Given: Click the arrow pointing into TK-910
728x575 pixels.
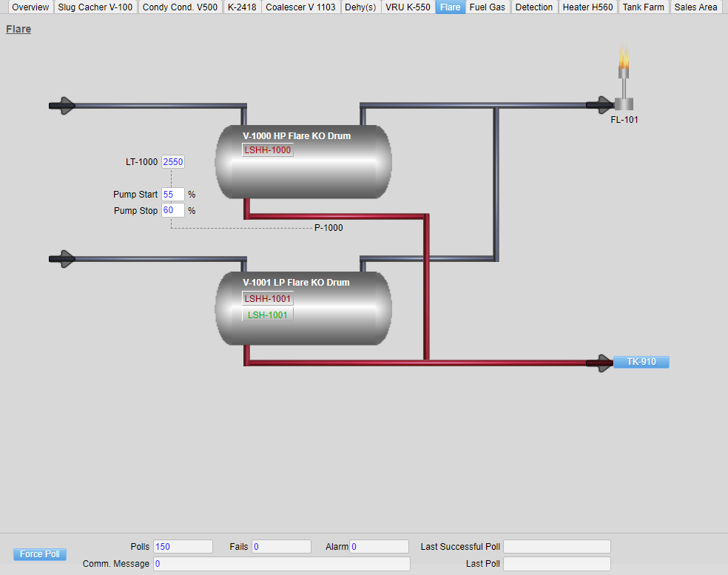Looking at the screenshot, I should click(599, 363).
